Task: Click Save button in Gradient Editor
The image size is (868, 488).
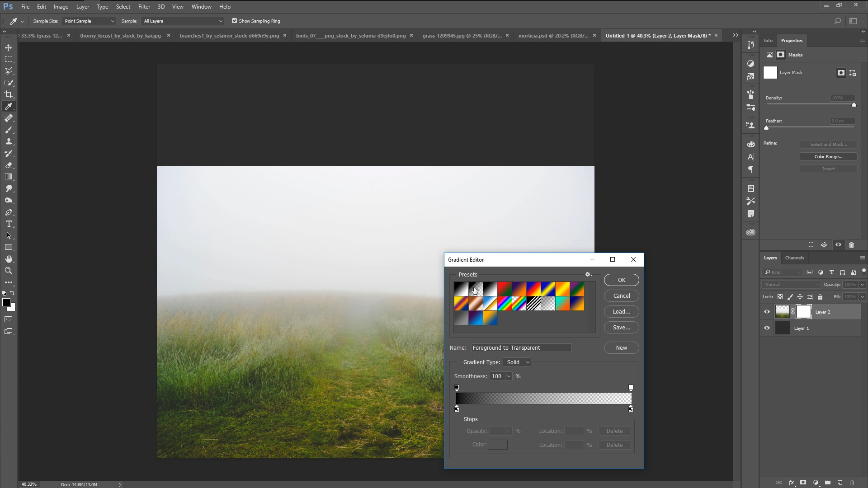Action: (622, 328)
